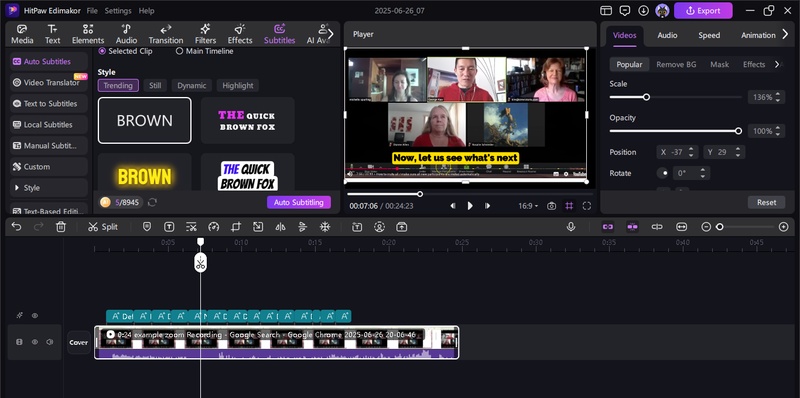Change the layout with title bar layout icon
Viewport: 800px width, 398px height.
(x=606, y=10)
